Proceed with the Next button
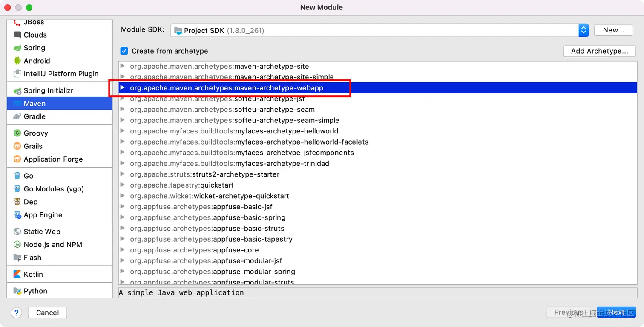Image resolution: width=644 pixels, height=327 pixels. [x=616, y=313]
